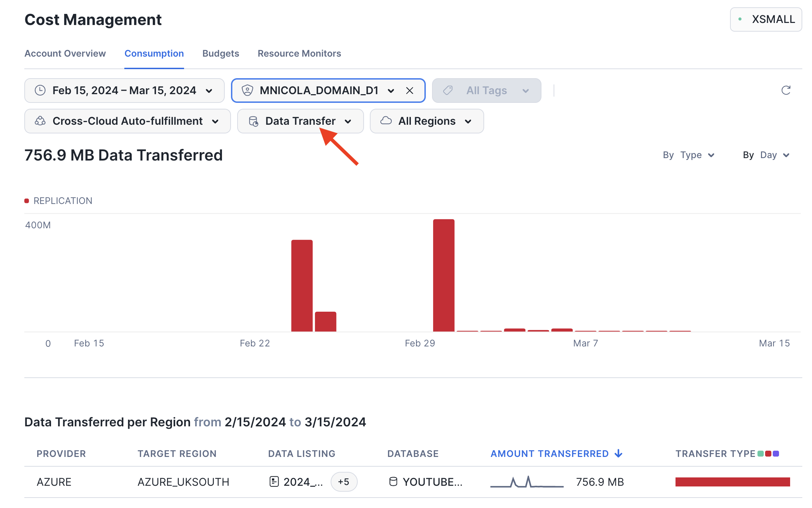Click the tag icon in All Tags

[x=448, y=90]
